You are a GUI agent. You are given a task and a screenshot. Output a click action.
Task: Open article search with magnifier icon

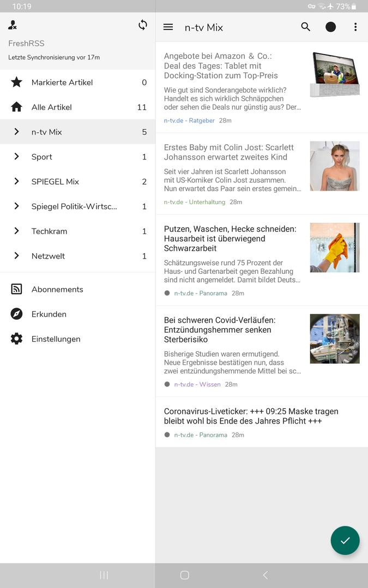click(306, 27)
